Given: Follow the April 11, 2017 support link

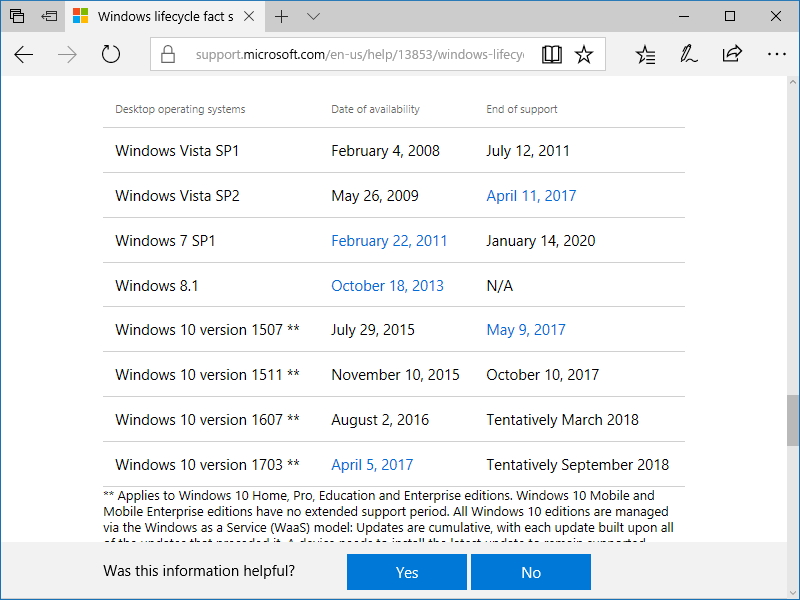Looking at the screenshot, I should click(x=531, y=195).
